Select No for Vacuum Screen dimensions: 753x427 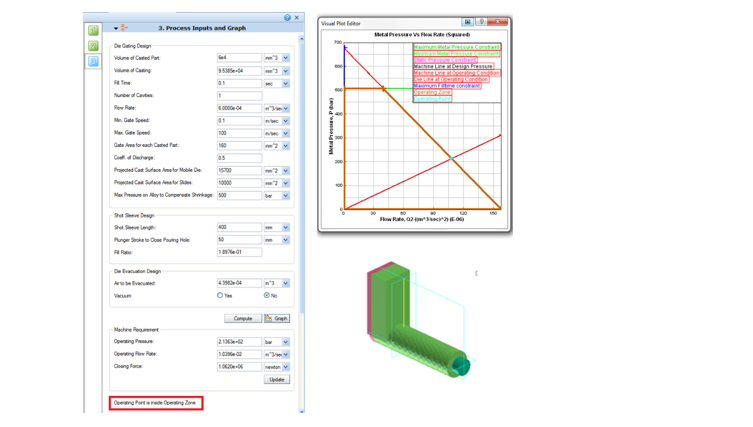[267, 295]
